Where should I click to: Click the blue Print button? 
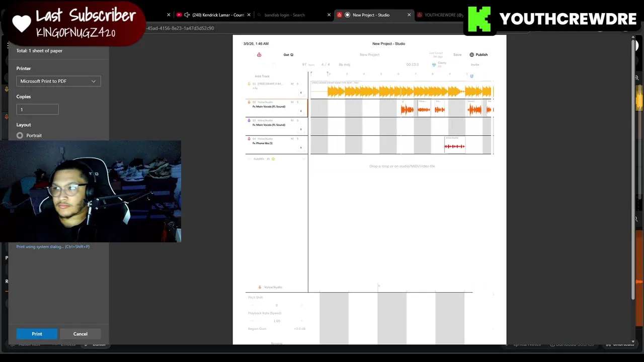pos(37,334)
